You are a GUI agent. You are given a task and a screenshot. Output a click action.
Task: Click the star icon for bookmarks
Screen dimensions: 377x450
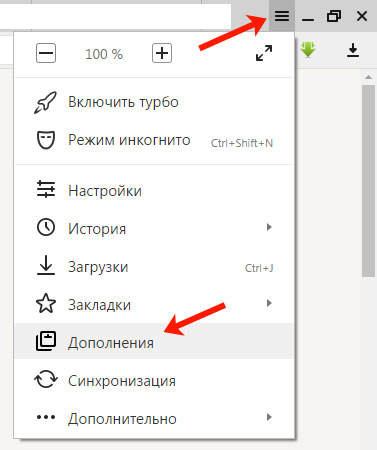click(46, 303)
